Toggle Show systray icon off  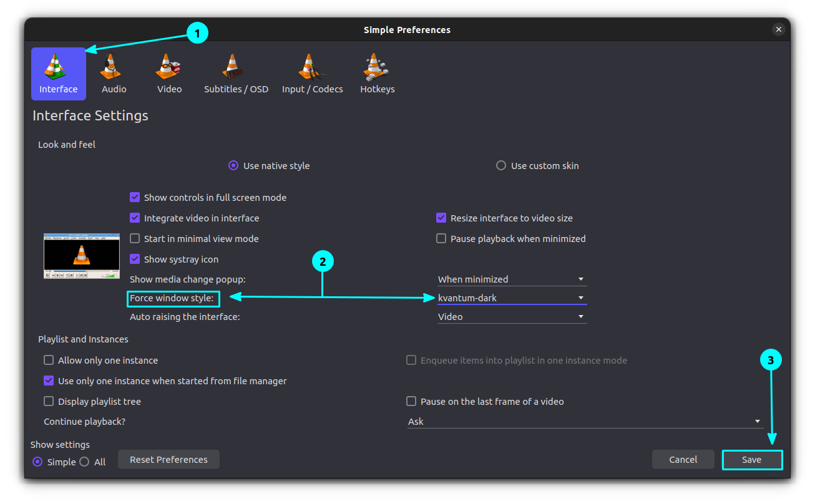click(x=135, y=259)
